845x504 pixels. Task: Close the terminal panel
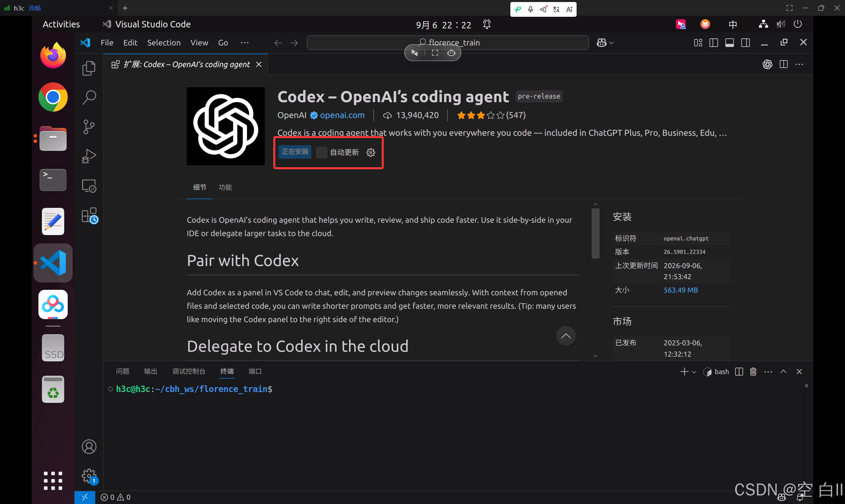(x=799, y=371)
